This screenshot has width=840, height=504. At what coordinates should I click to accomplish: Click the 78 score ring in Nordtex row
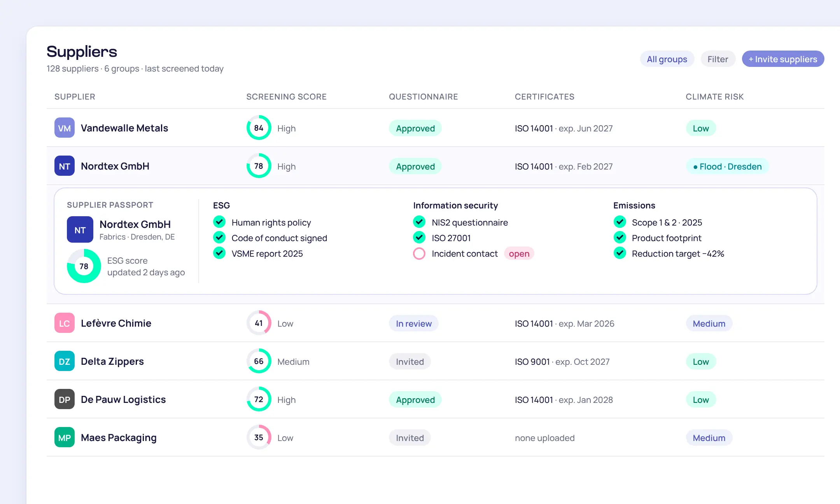coord(259,166)
